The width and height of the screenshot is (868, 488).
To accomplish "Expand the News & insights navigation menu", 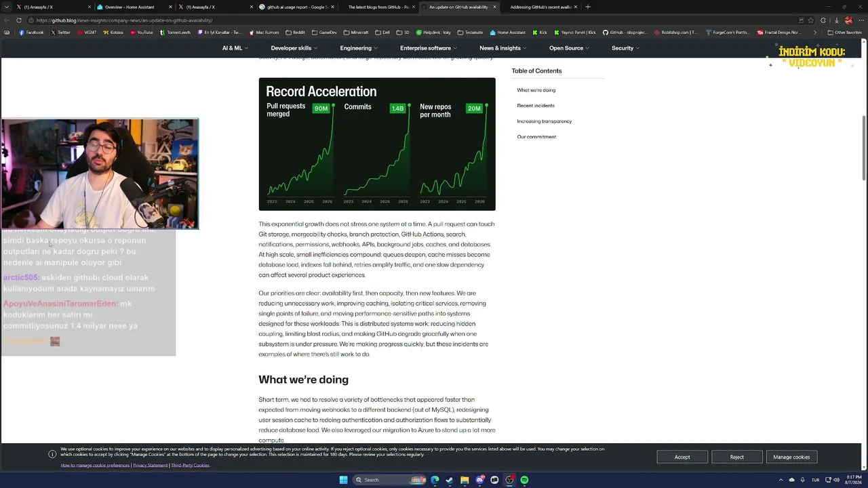I will click(x=502, y=48).
